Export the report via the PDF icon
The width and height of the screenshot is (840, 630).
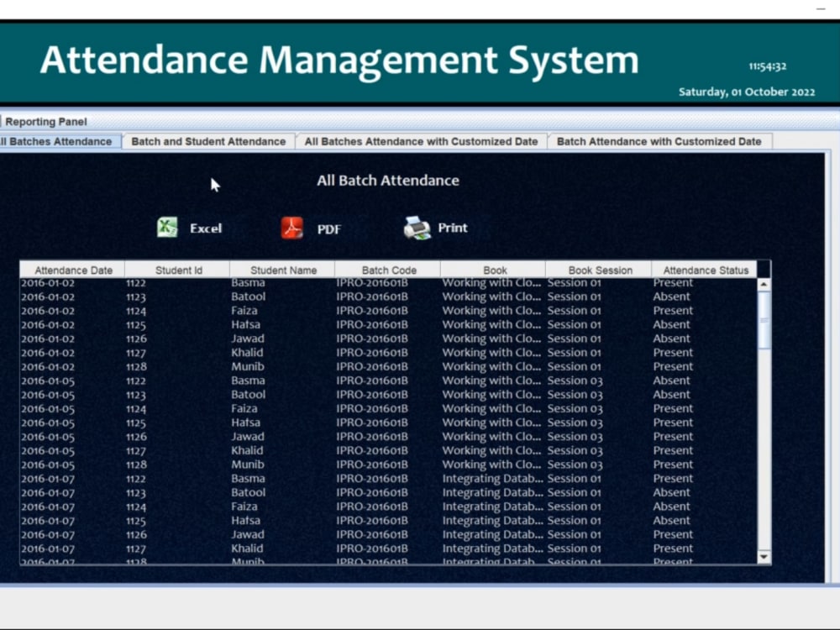tap(292, 227)
